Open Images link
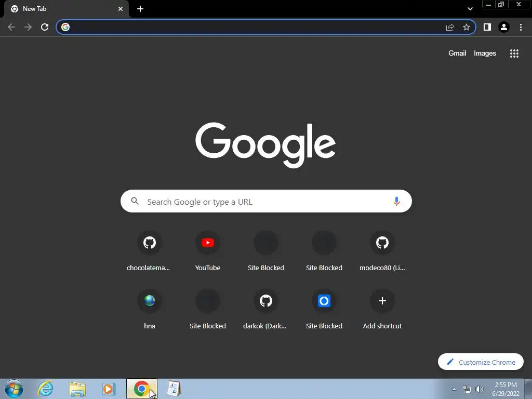Image resolution: width=532 pixels, height=399 pixels. [485, 54]
